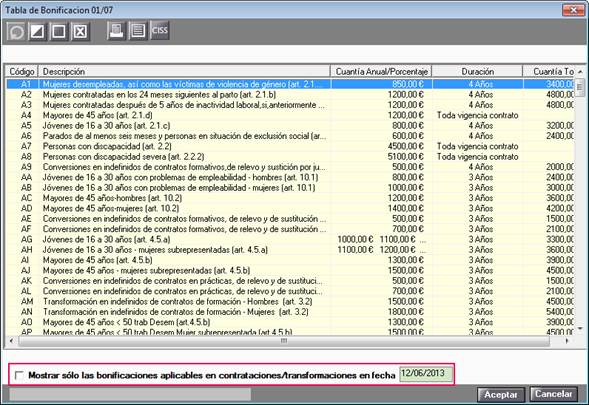
Task: Enable Mostrar sólo las bonificaciones aplicables checkbox
Action: tap(19, 375)
